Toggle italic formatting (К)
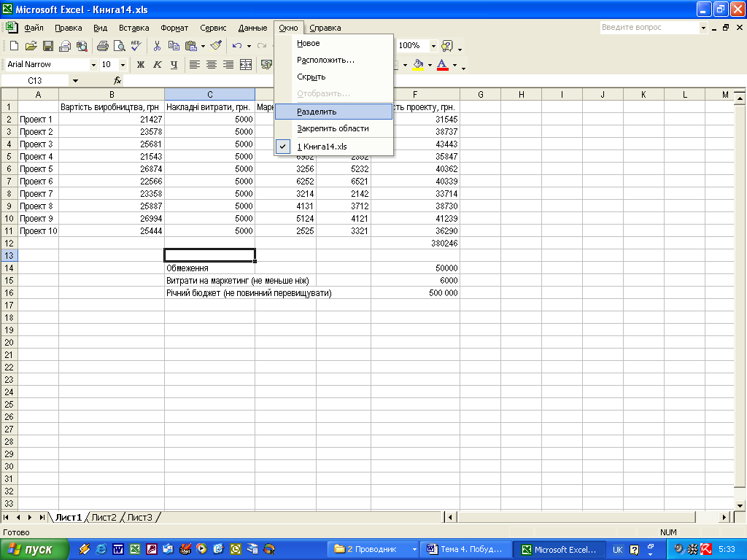 pyautogui.click(x=158, y=64)
